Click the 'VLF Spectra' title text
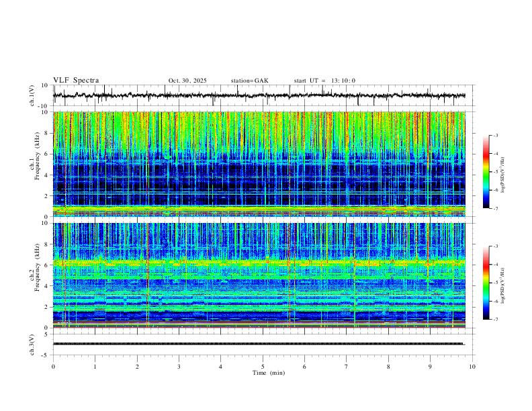Viewport: 532px width, 411px height. [x=76, y=81]
